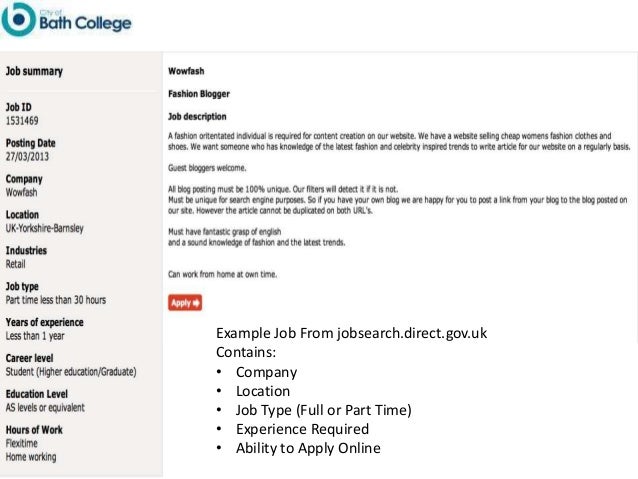Select the Ability to Apply Online bullet
Viewport: 638px width, 479px height.
[308, 448]
